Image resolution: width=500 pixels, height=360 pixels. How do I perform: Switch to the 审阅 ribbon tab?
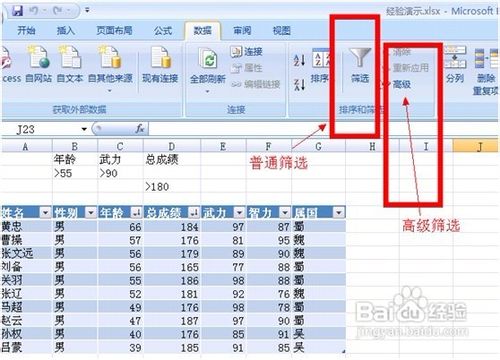click(242, 31)
